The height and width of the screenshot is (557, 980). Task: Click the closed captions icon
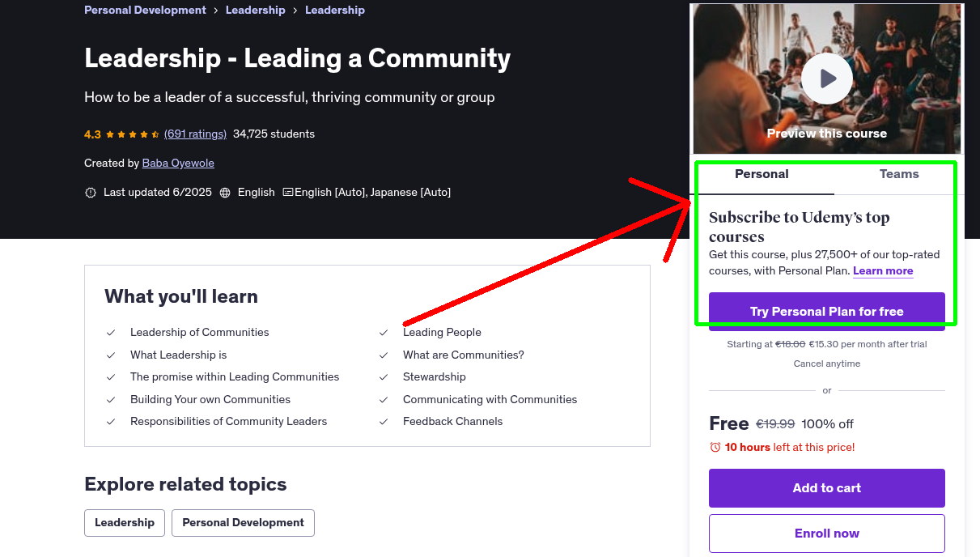click(x=288, y=193)
